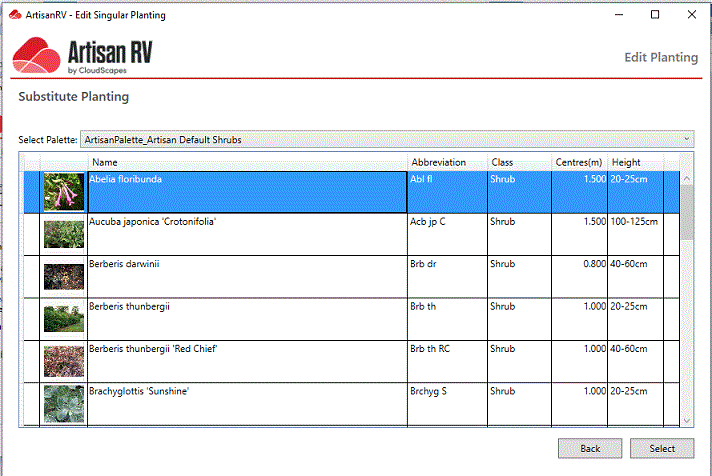The height and width of the screenshot is (476, 712).
Task: Click the Berberis thunbergii plant thumbnail
Action: click(x=64, y=318)
